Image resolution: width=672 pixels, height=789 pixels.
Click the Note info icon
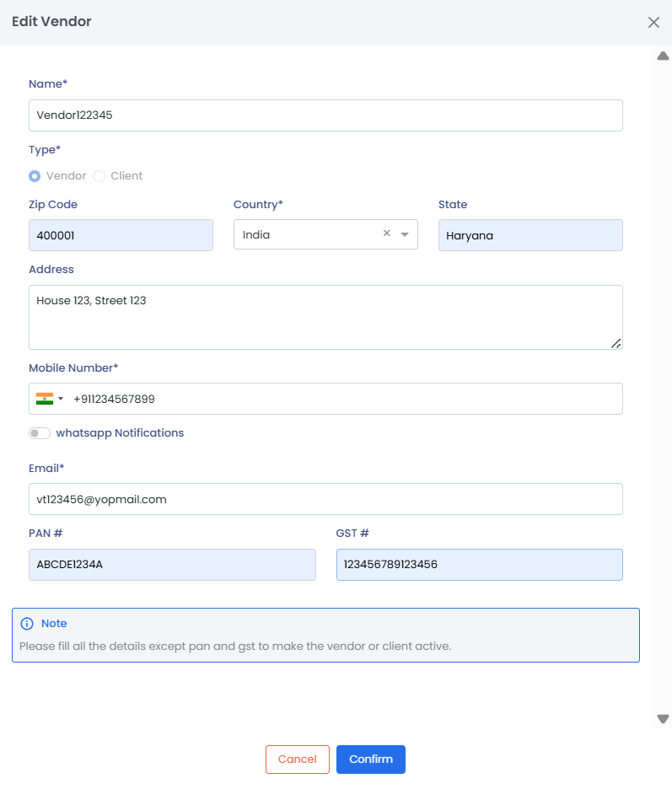tap(27, 624)
